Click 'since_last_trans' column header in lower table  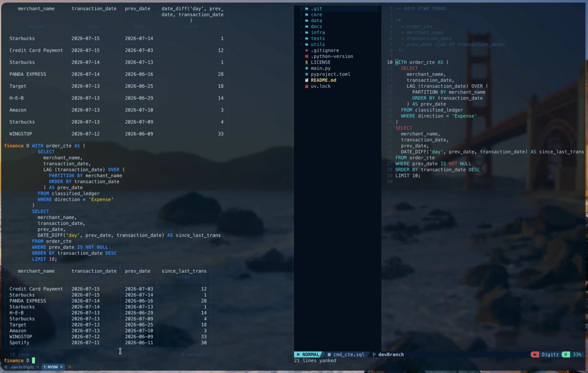tap(184, 271)
